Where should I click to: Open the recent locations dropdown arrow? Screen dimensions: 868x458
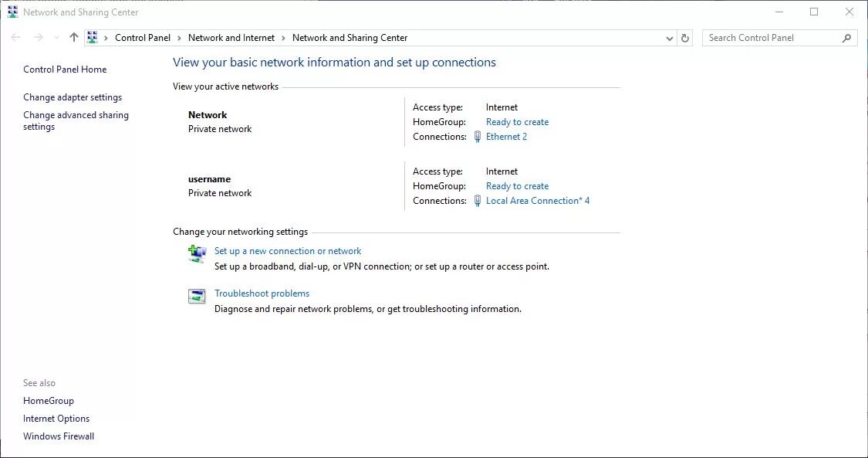tap(56, 38)
